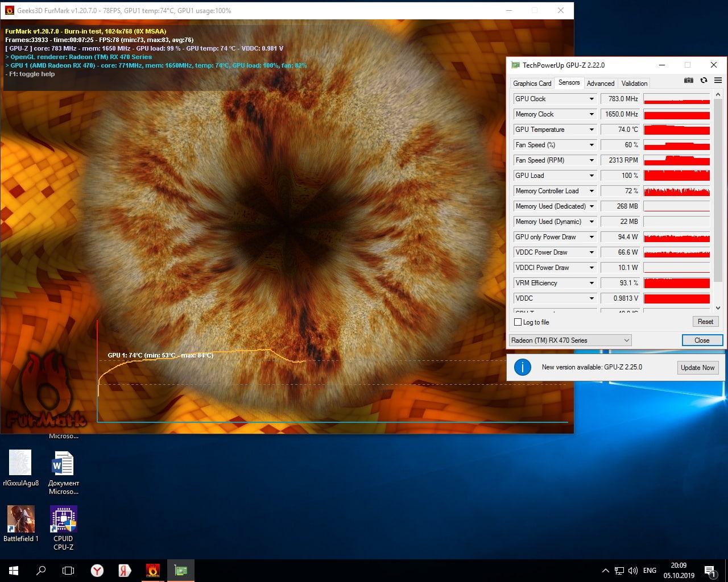The image size is (728, 582).
Task: Click the GPU-Z sensors scroll up arrow
Action: click(x=718, y=94)
